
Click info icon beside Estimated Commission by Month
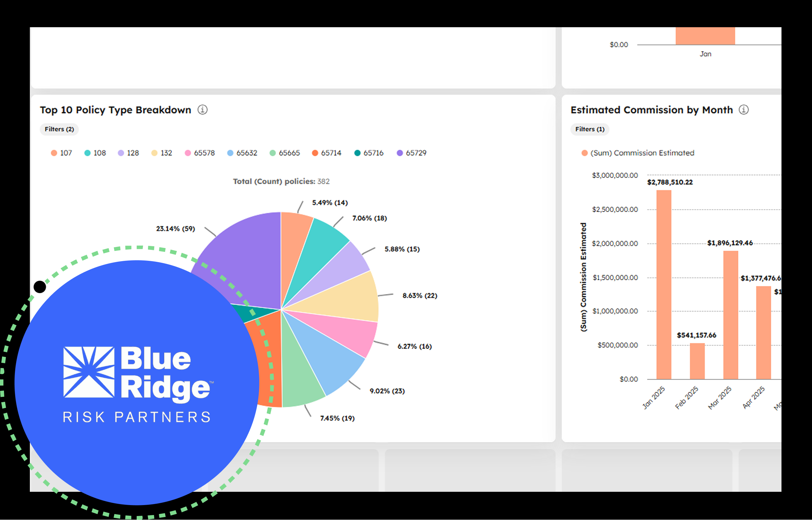pyautogui.click(x=744, y=110)
